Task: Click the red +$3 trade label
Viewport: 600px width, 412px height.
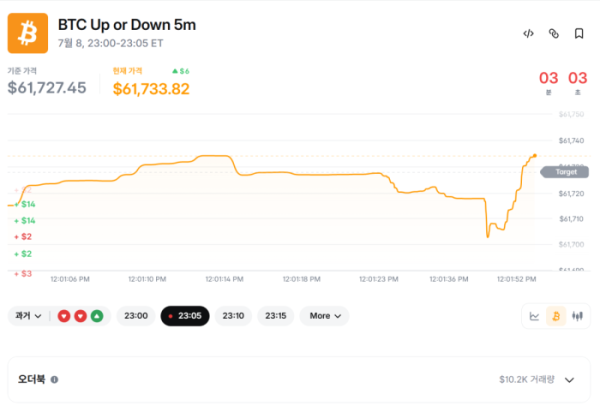Action: click(23, 274)
